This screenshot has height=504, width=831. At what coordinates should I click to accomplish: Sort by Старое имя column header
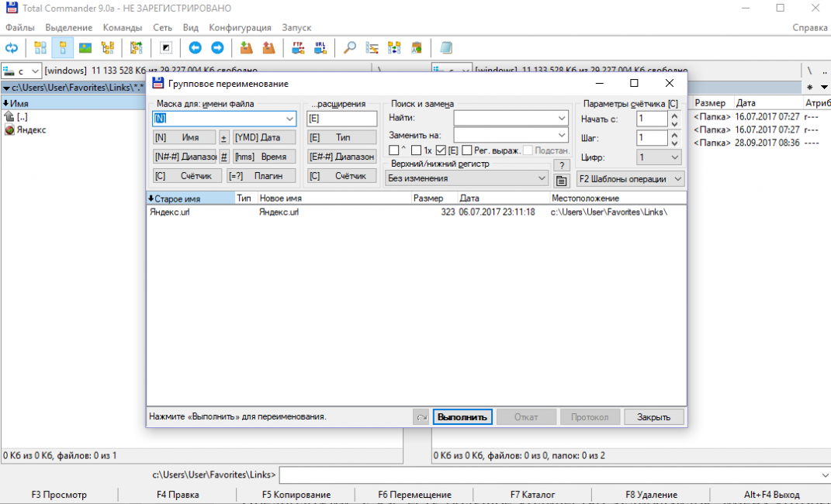(191, 198)
